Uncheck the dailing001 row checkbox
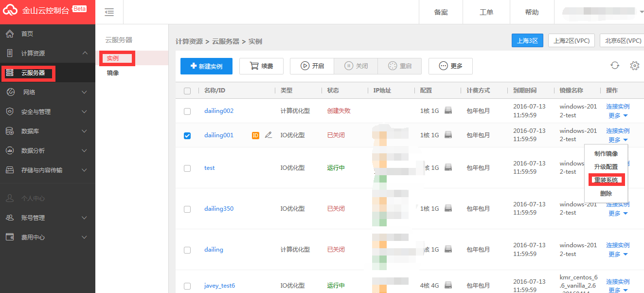 pos(187,136)
